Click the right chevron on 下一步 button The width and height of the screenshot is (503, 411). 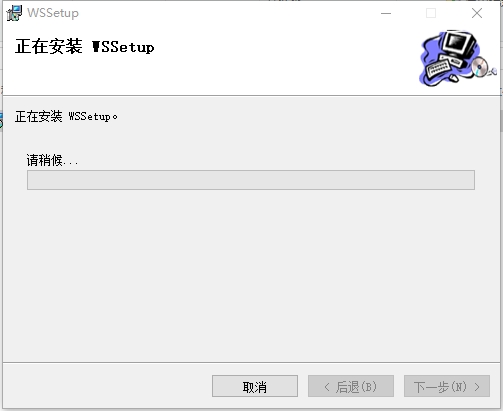click(x=477, y=387)
